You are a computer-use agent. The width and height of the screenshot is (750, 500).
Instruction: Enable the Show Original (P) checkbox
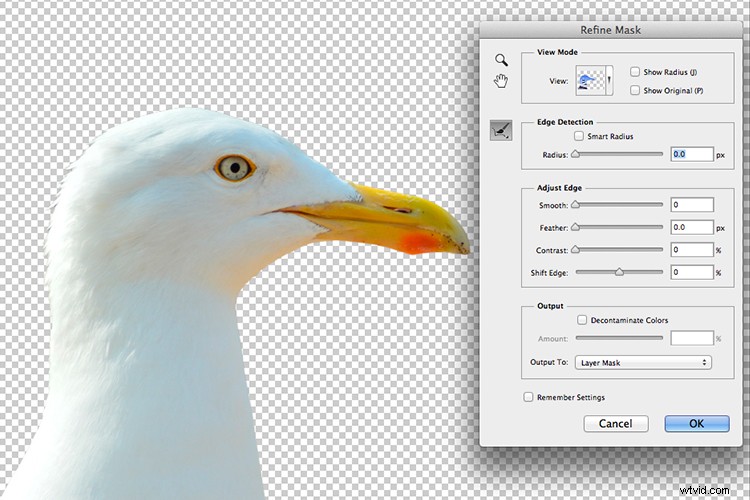635,90
